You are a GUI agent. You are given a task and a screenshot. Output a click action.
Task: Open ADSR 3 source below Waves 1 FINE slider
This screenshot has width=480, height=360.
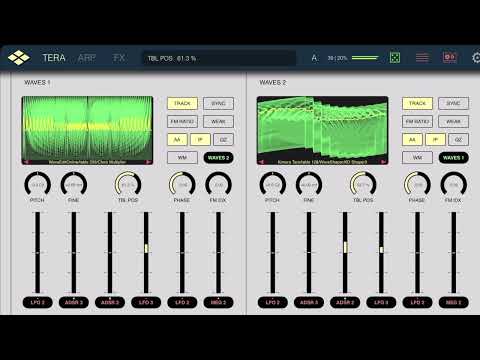point(74,302)
